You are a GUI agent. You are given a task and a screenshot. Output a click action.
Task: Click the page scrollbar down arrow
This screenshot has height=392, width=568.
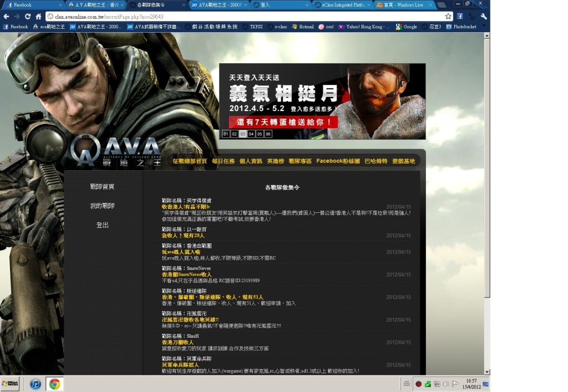pyautogui.click(x=487, y=371)
